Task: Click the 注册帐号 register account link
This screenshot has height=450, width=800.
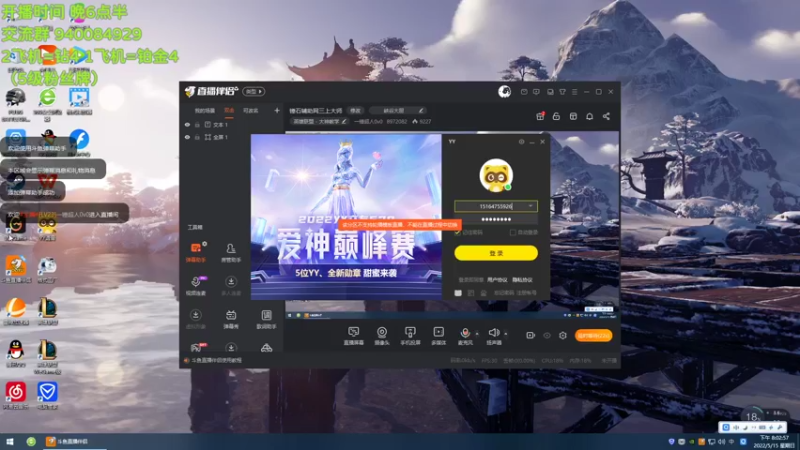Action: pos(526,293)
